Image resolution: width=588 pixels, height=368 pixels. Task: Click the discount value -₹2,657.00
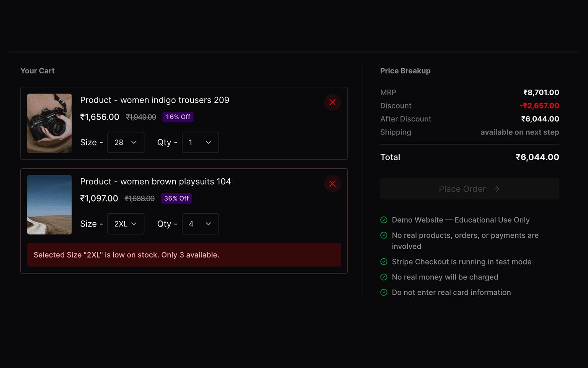(539, 106)
